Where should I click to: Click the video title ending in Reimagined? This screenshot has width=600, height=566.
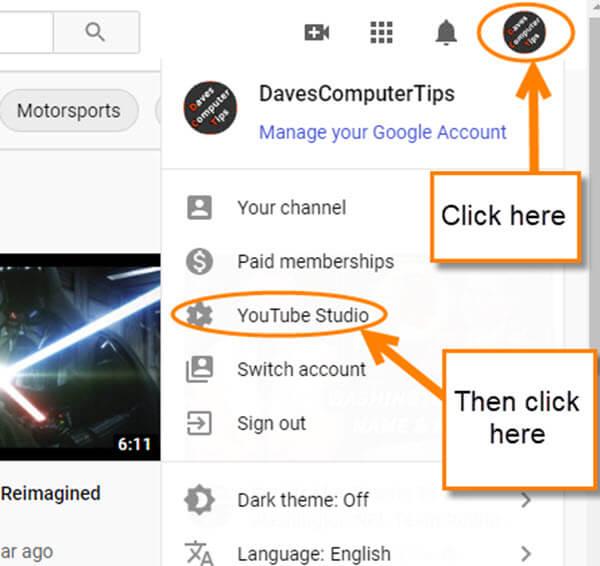(x=51, y=493)
